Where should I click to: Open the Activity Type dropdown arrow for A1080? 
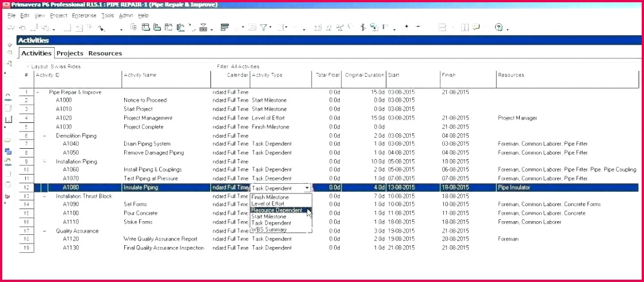pyautogui.click(x=307, y=188)
